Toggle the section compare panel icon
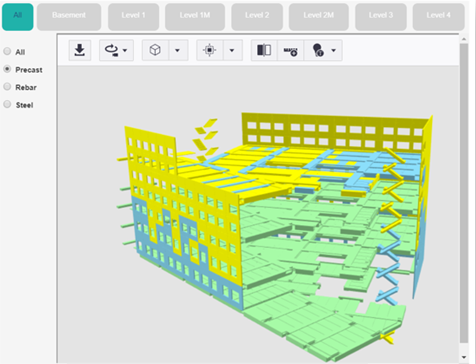 (264, 50)
